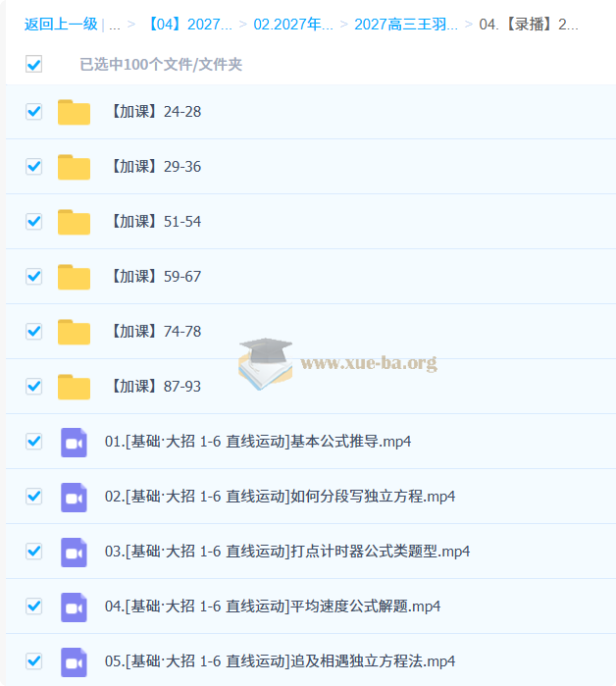The height and width of the screenshot is (686, 616).
Task: Open file 04.[基础·大招 1-6 直线运动]平均速度公式解题.mp4
Action: pos(273,607)
